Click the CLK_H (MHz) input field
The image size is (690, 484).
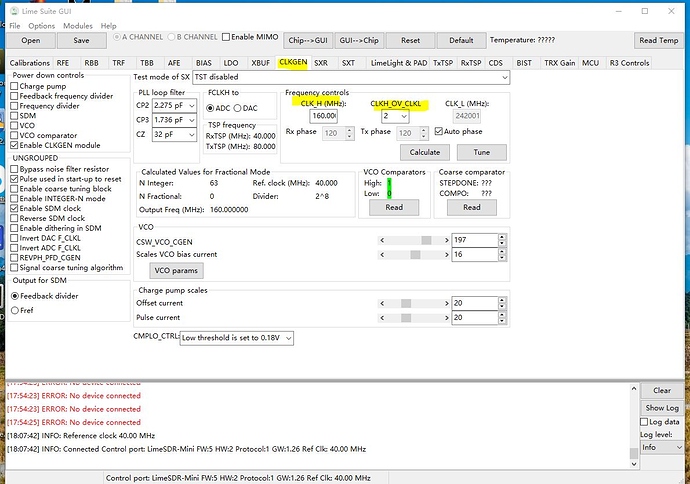pos(323,116)
